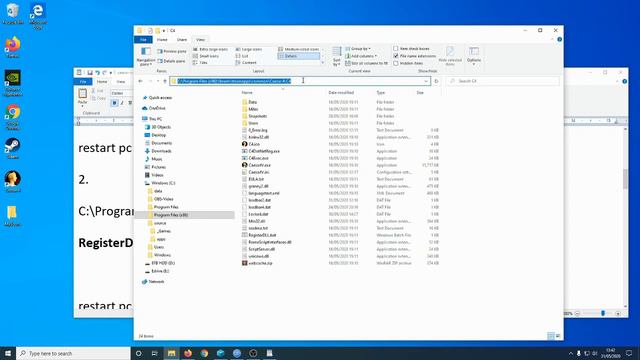
Task: Click the Hide selected items button
Action: coord(450,56)
